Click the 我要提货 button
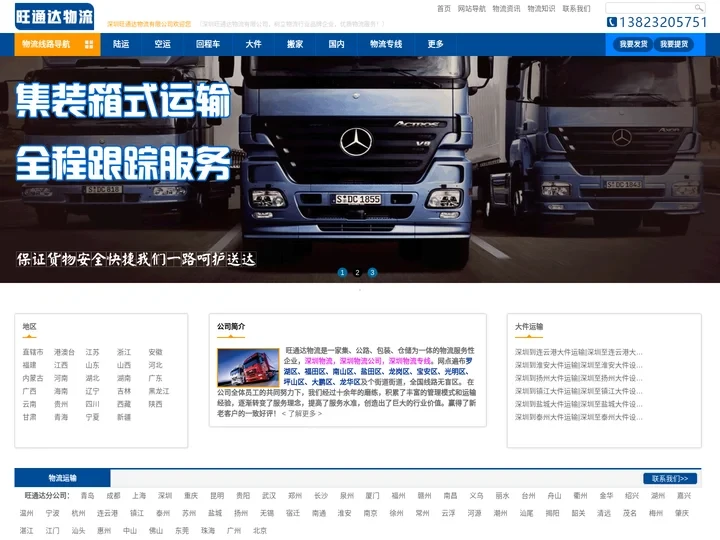 click(x=674, y=44)
